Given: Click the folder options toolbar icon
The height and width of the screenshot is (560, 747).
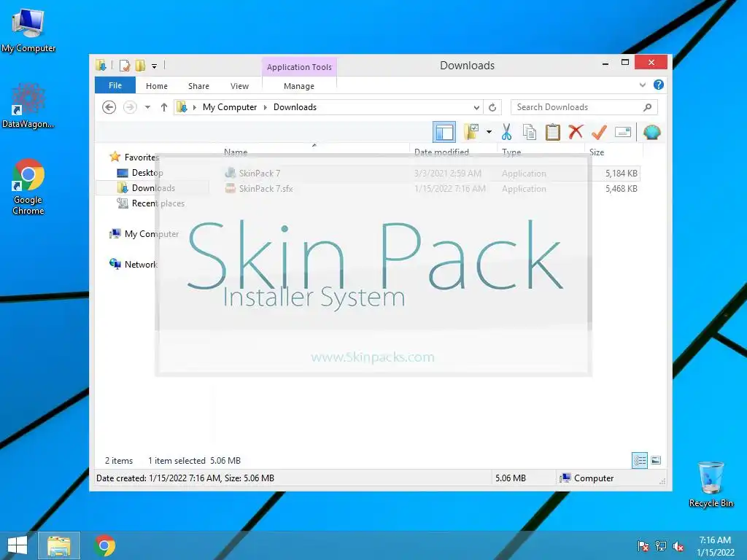Looking at the screenshot, I should [471, 132].
